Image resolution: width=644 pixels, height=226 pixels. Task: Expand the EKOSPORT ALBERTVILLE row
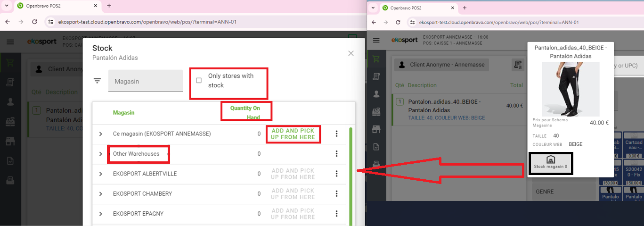(101, 174)
